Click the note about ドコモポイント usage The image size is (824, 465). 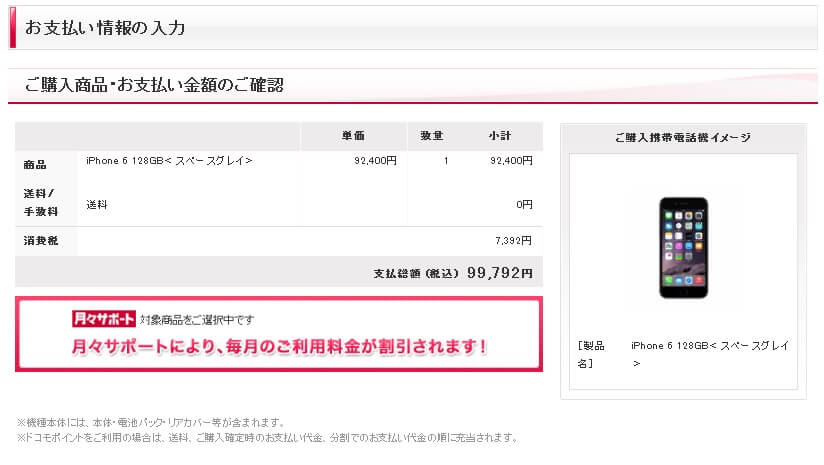pyautogui.click(x=268, y=437)
